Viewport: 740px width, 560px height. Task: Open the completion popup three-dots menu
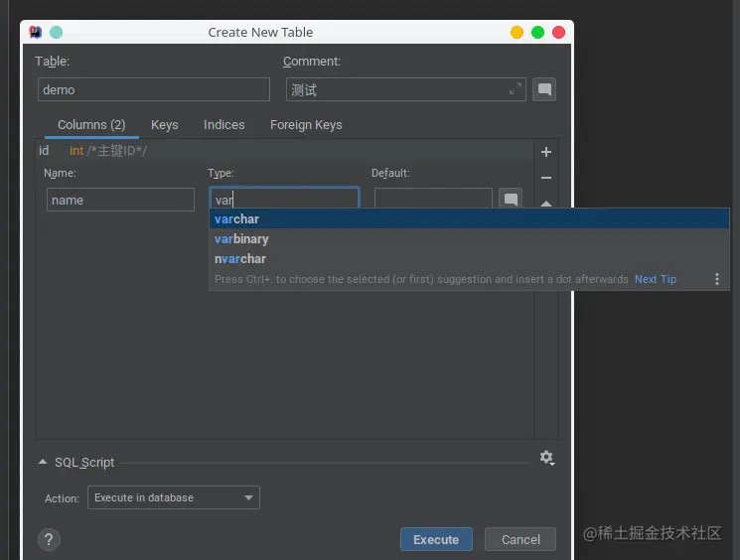point(717,279)
